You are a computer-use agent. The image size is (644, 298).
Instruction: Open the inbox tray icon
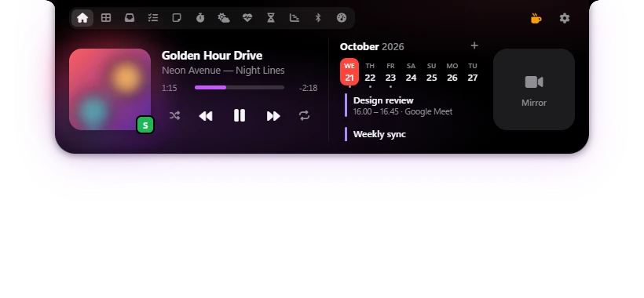click(x=130, y=18)
